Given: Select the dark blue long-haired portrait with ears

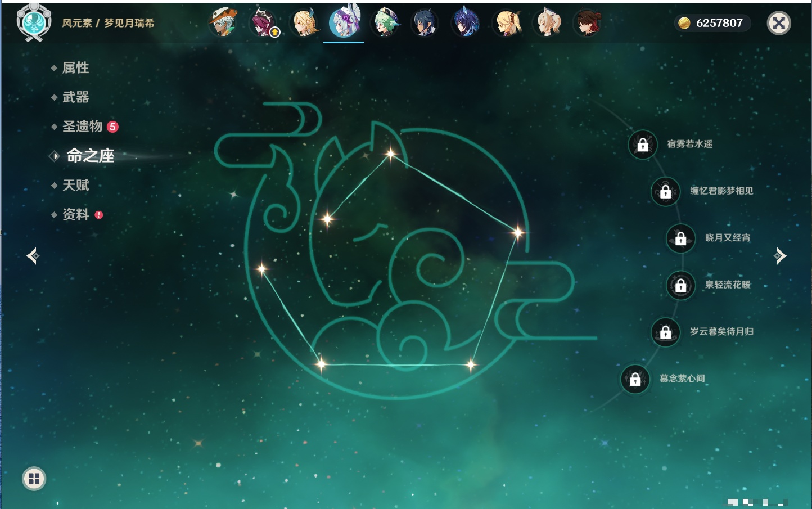Looking at the screenshot, I should (466, 23).
